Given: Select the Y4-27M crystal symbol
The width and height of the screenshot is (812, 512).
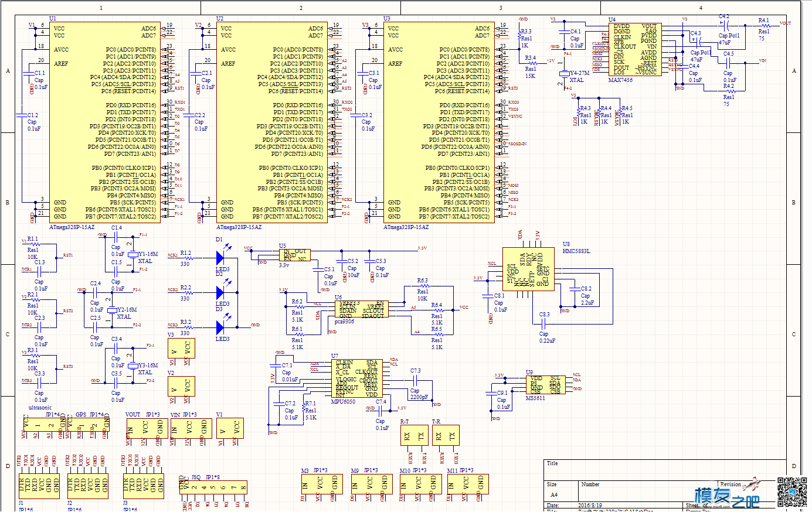Looking at the screenshot, I should 564,74.
